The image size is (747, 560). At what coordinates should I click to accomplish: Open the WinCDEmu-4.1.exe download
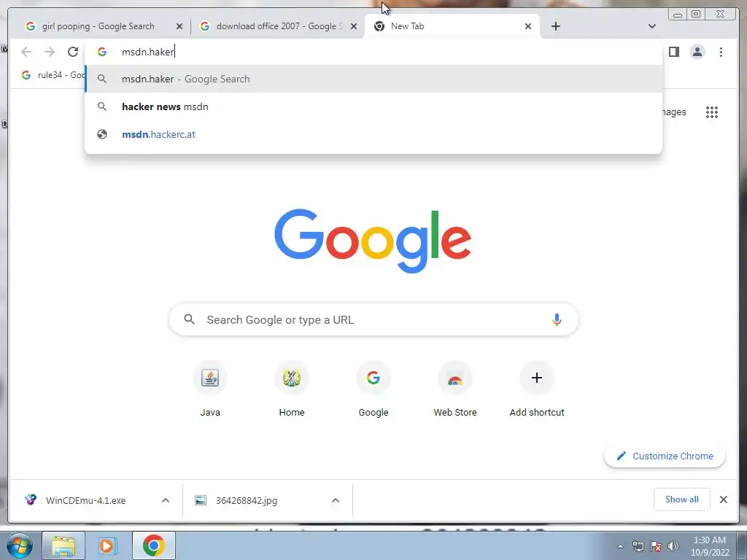tap(86, 500)
